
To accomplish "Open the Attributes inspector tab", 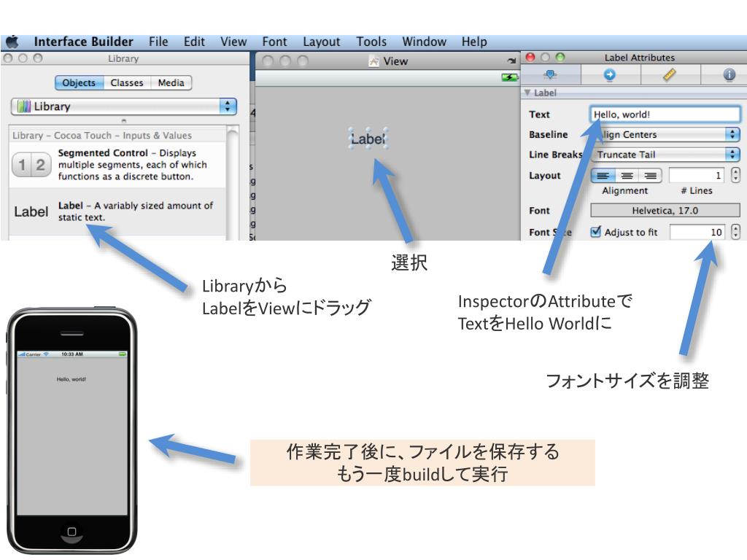I will click(550, 75).
